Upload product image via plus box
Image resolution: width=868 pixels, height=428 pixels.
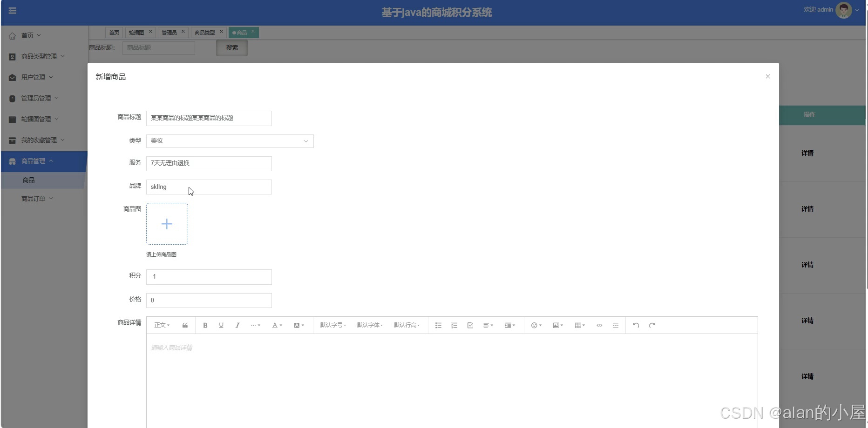point(167,224)
